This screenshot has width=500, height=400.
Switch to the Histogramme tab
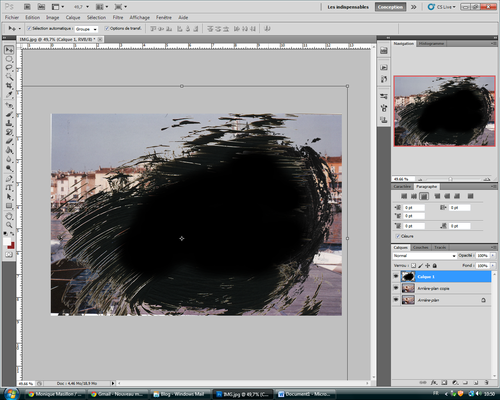point(431,43)
